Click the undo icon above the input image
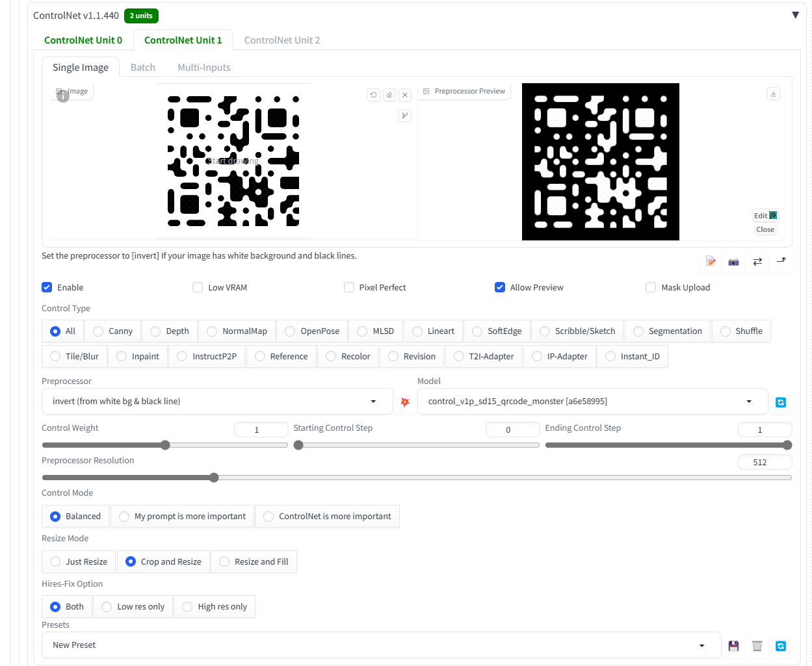Image resolution: width=812 pixels, height=666 pixels. click(374, 95)
